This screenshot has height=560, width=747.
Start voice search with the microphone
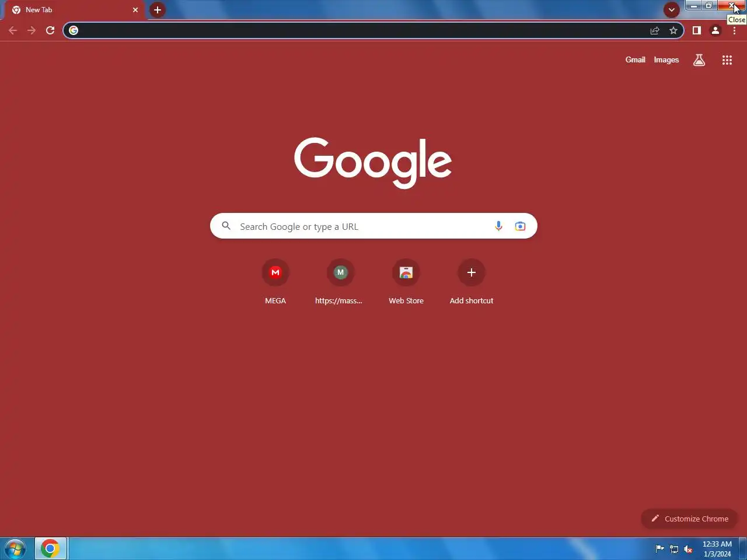coord(498,226)
